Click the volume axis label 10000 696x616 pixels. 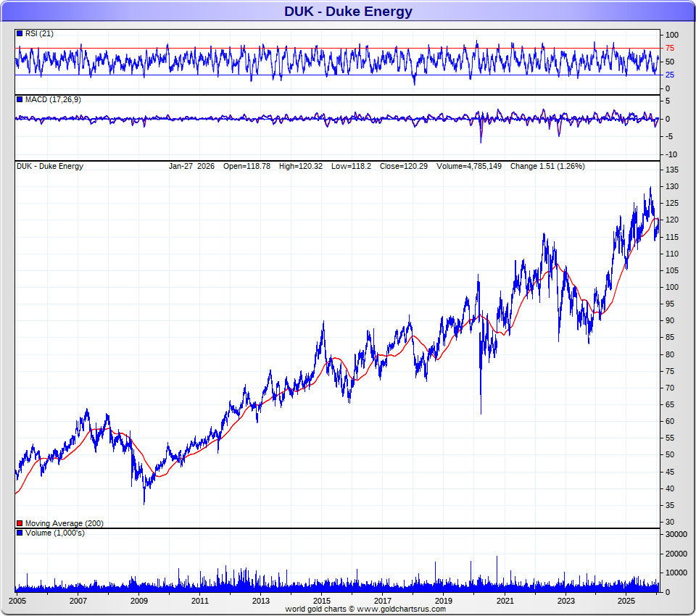coord(676,573)
